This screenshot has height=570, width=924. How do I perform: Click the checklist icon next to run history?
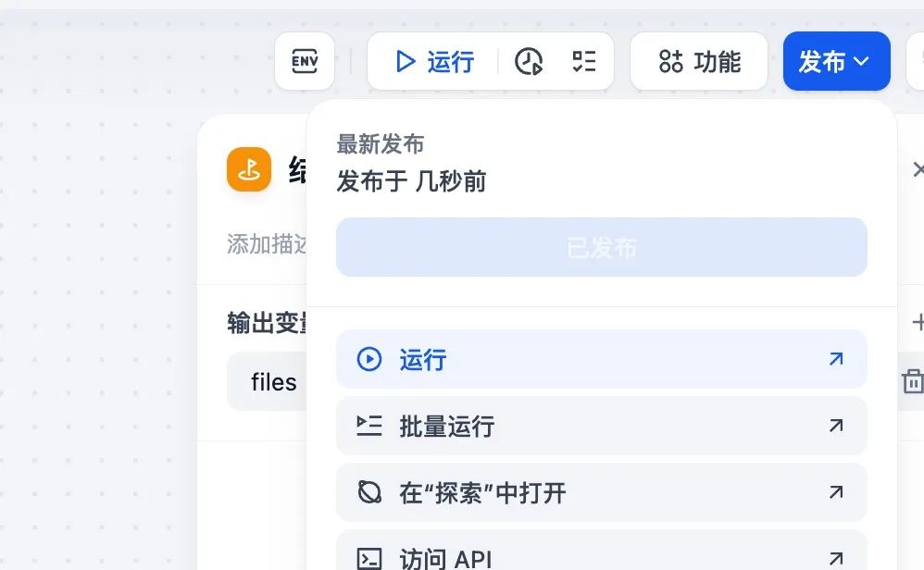582,61
